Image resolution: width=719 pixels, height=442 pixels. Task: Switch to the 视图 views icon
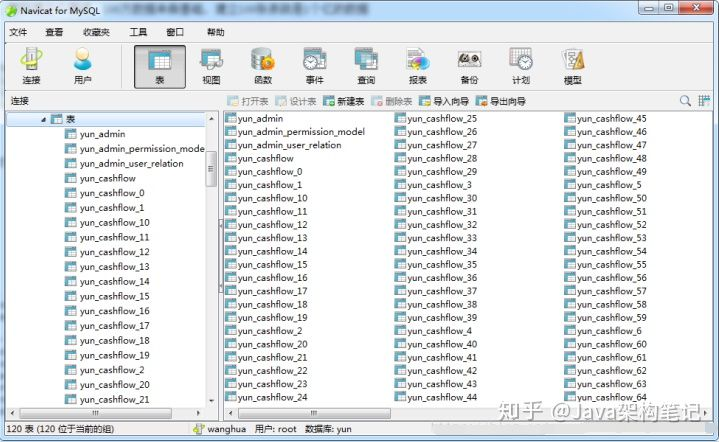pos(211,67)
